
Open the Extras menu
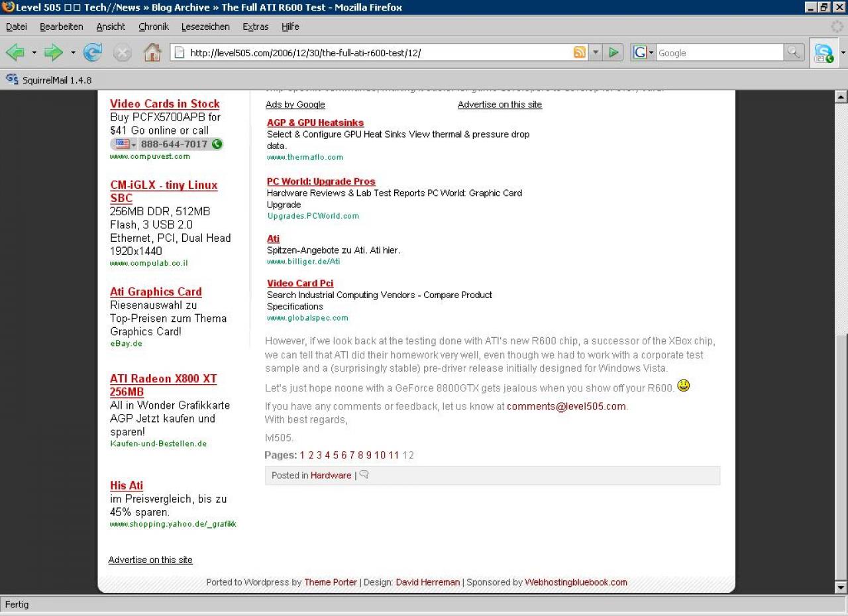coord(256,26)
